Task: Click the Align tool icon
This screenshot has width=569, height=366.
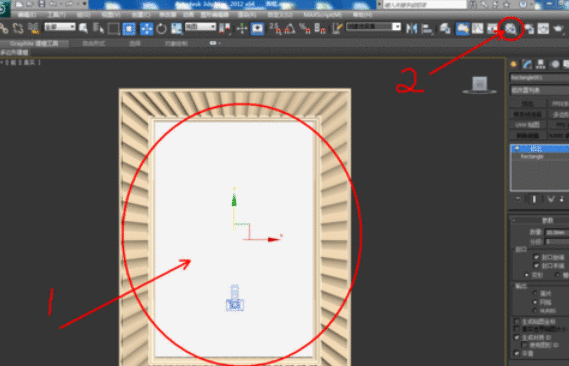Action: click(427, 28)
